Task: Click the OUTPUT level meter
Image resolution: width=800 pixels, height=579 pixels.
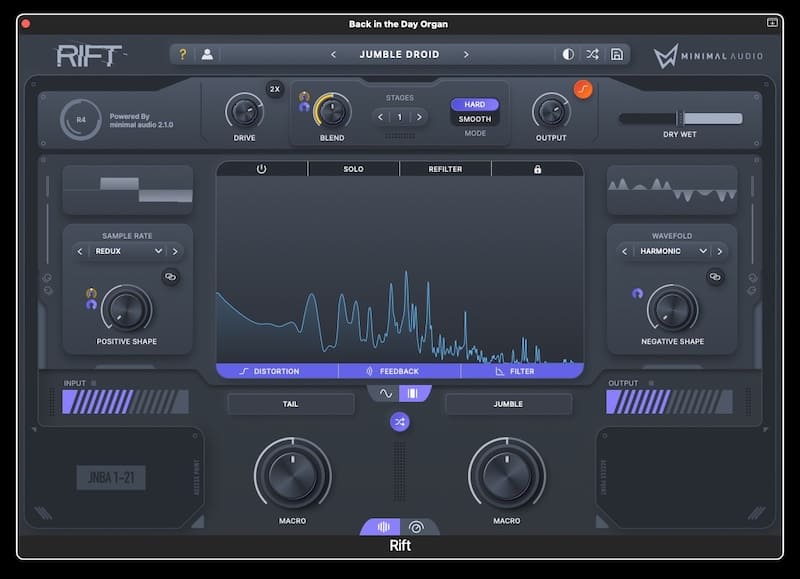Action: tap(669, 401)
